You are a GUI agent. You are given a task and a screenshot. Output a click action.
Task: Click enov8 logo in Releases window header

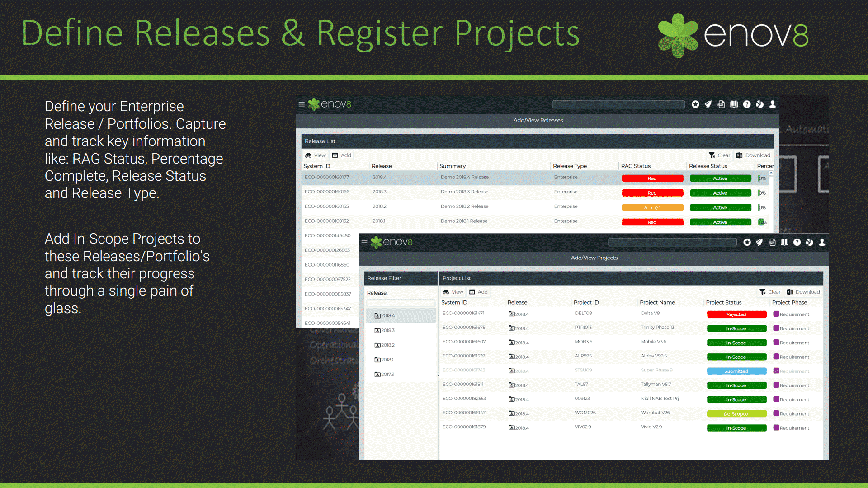(330, 104)
